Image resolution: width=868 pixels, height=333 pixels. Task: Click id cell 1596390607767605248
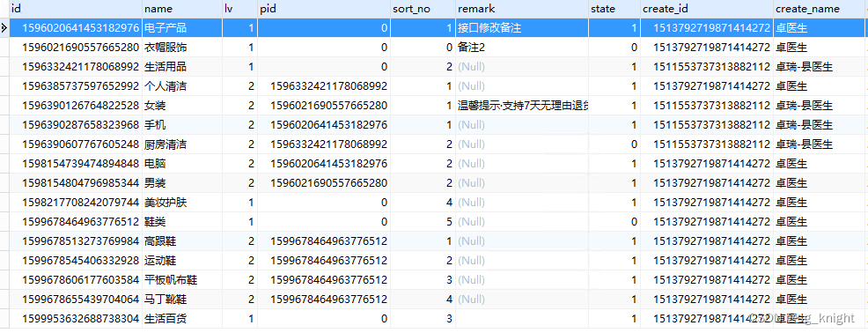(76, 144)
